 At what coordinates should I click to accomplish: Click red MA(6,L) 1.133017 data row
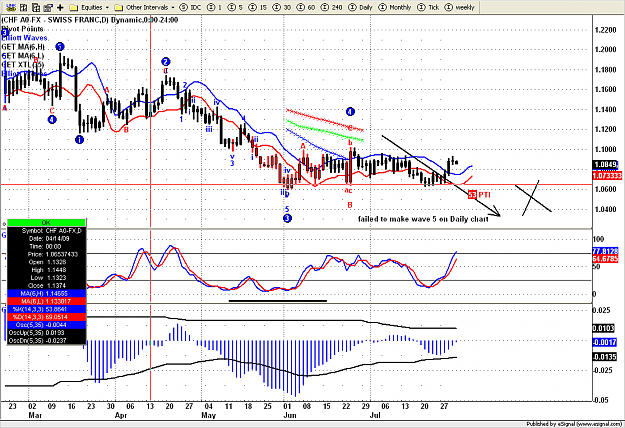47,301
